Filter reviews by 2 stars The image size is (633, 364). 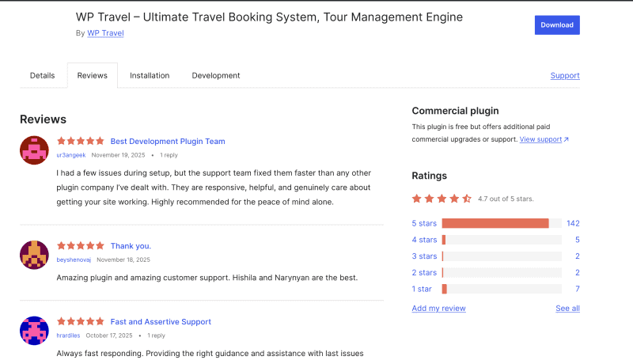tap(424, 273)
